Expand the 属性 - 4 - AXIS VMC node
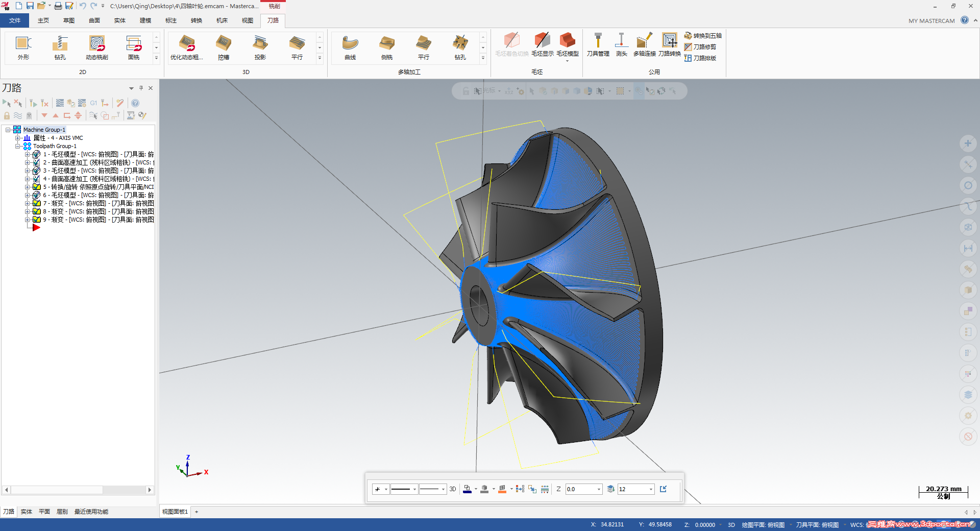 (x=18, y=138)
